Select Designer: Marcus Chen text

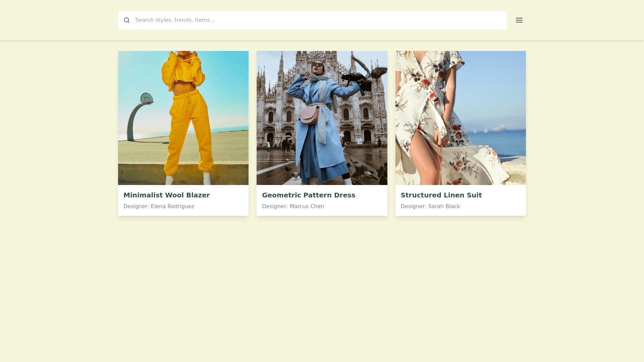(x=293, y=206)
